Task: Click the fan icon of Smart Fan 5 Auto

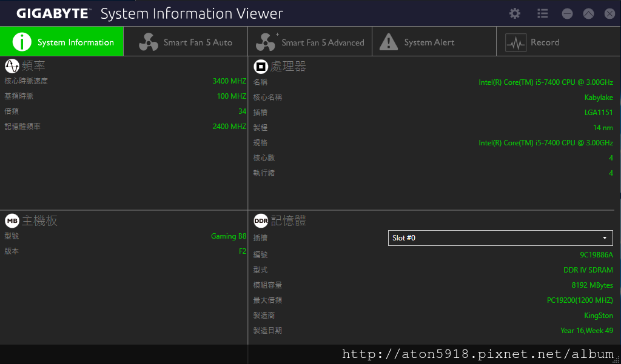Action: coord(149,42)
